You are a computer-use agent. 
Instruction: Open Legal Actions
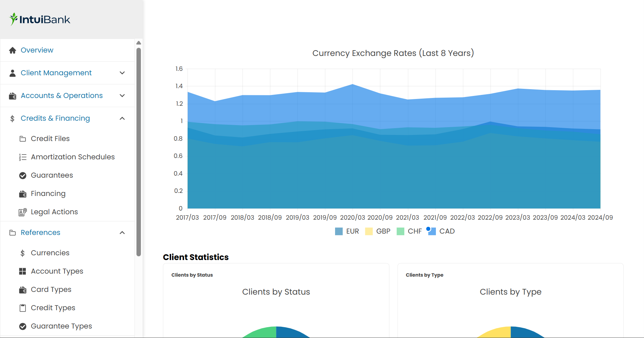click(x=54, y=212)
